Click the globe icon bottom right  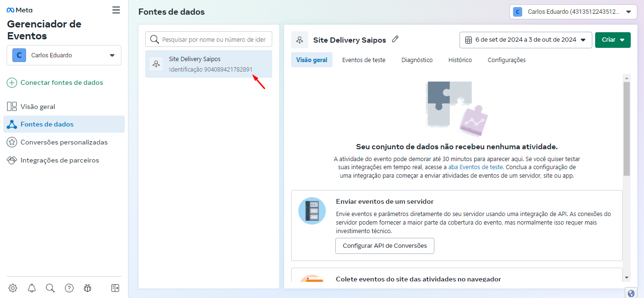[631, 293]
